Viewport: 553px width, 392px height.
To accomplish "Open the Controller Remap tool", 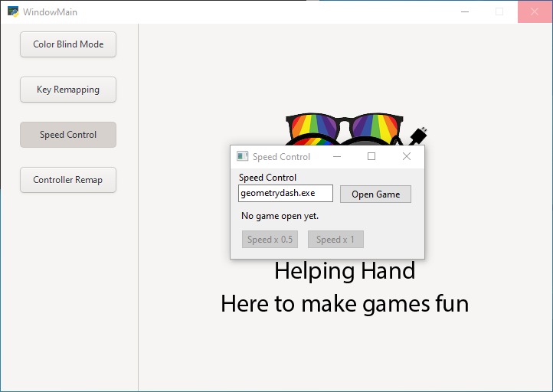I will pos(68,180).
